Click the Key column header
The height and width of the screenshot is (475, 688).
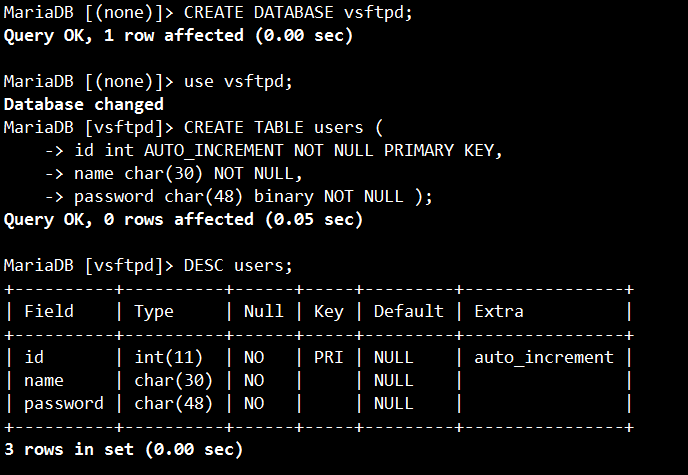(x=329, y=311)
